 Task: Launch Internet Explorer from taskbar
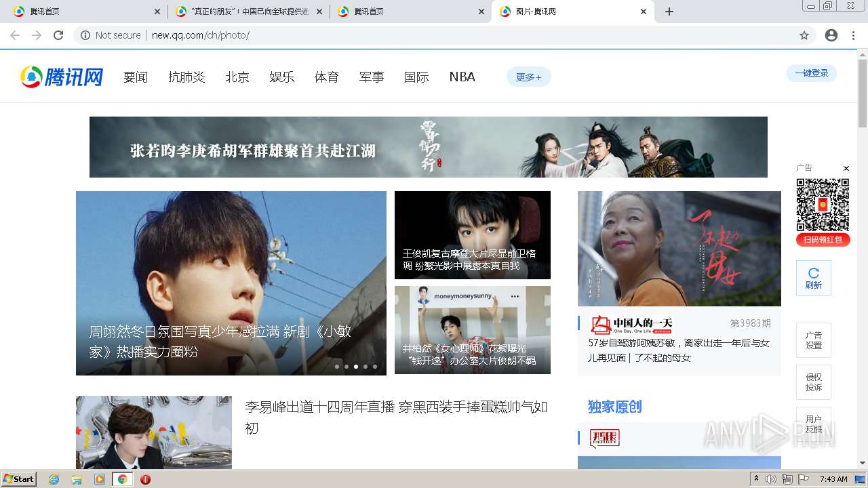click(54, 479)
